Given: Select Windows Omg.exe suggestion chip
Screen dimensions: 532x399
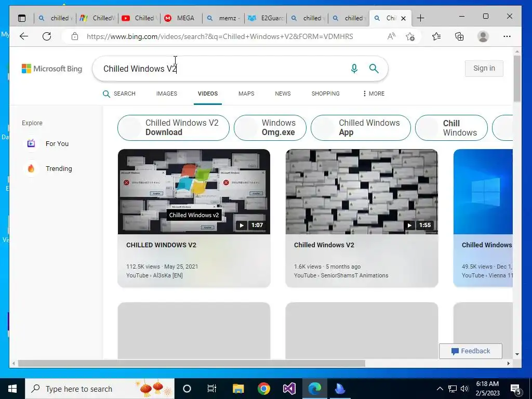Looking at the screenshot, I should point(270,128).
